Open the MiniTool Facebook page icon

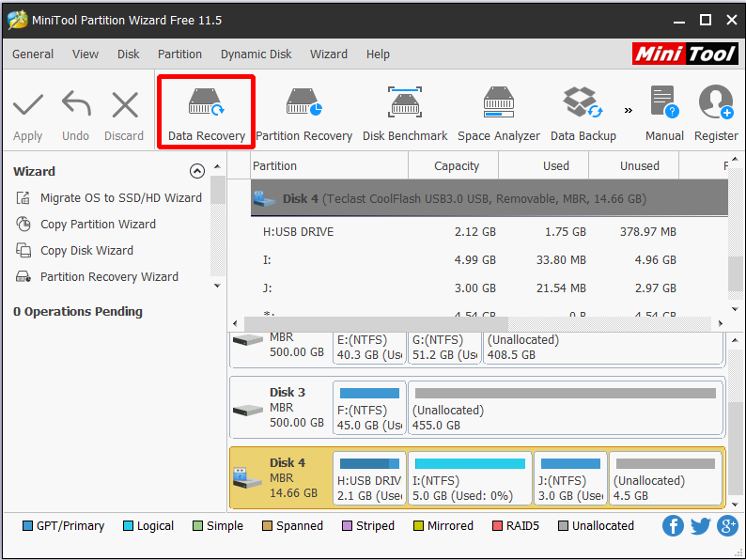(673, 525)
